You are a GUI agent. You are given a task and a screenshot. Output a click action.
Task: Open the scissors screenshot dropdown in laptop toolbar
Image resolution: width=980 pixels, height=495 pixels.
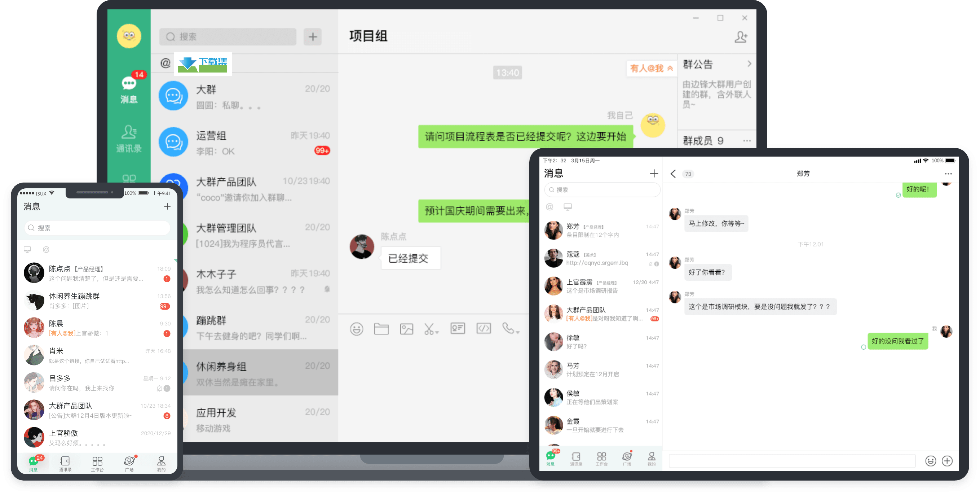[x=432, y=329]
